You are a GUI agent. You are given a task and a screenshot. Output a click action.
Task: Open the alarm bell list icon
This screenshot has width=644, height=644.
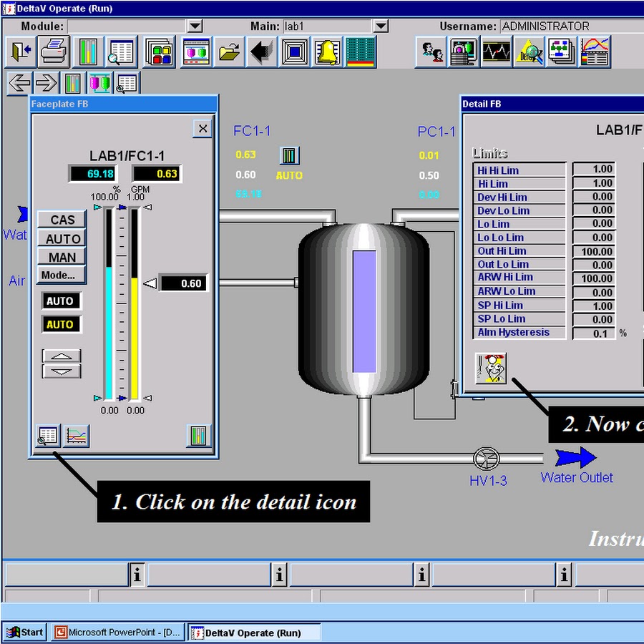pos(327,52)
